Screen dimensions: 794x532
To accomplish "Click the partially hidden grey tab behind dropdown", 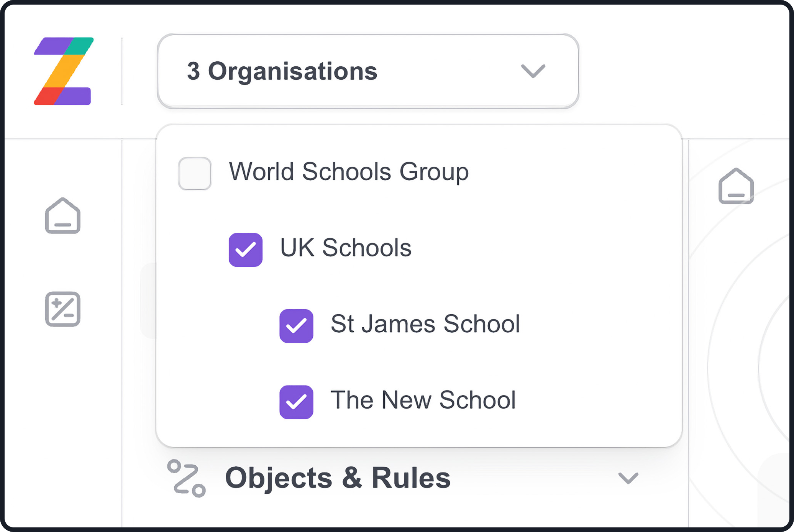I will [x=149, y=301].
